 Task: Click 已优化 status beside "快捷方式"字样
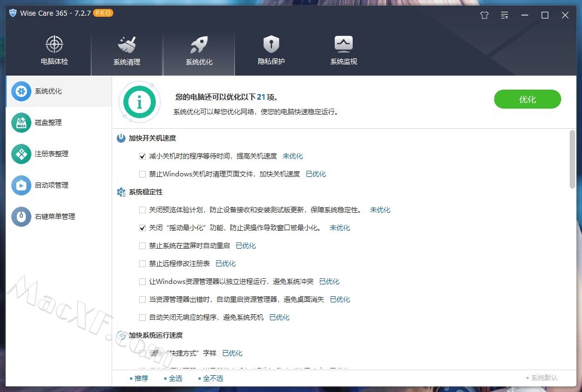[x=232, y=353]
